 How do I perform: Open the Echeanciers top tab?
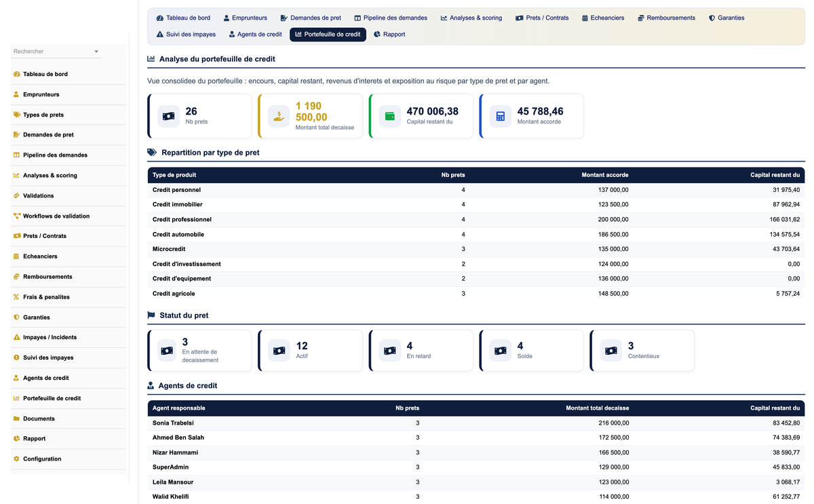click(x=603, y=18)
